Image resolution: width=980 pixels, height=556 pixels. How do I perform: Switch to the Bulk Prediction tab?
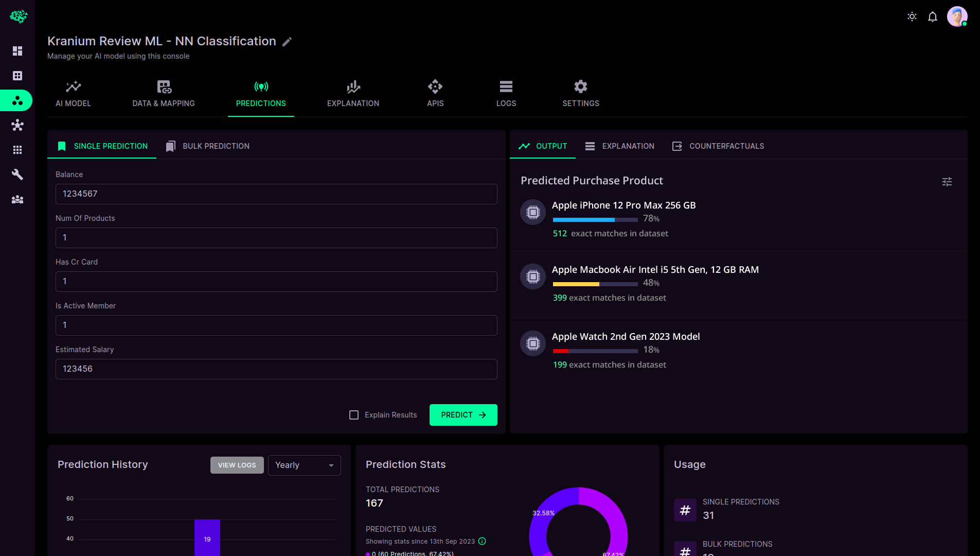click(207, 146)
